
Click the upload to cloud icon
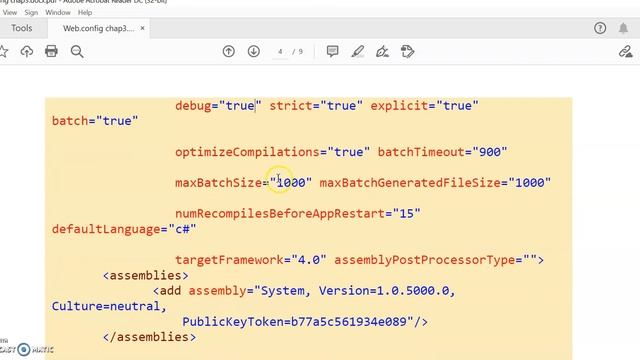pos(27,51)
